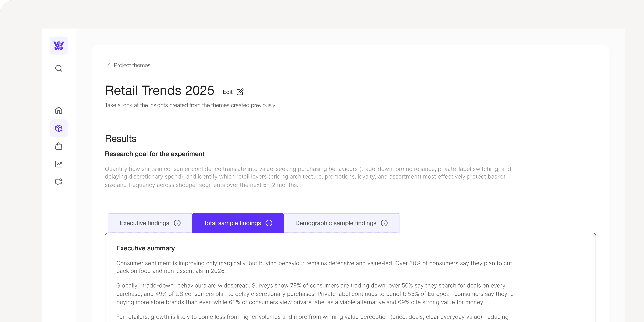Click the back chevron before Project themes
Screen dimensions: 644x322
tap(109, 65)
